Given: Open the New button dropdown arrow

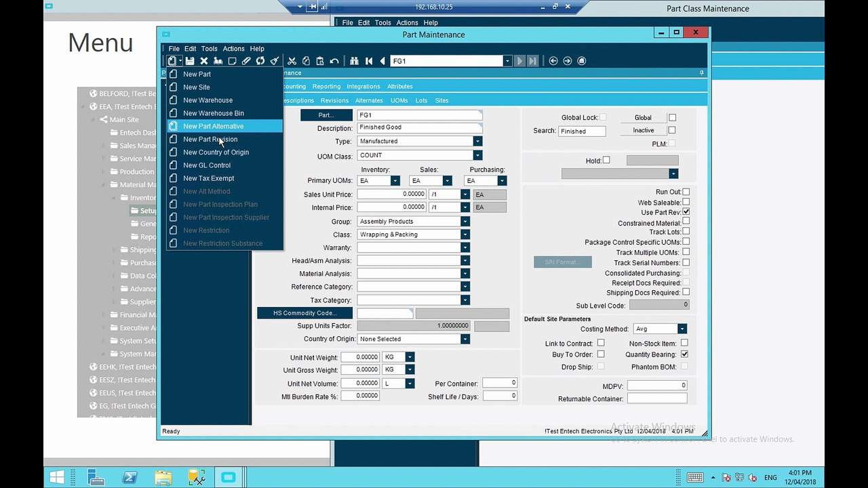Looking at the screenshot, I should [180, 61].
